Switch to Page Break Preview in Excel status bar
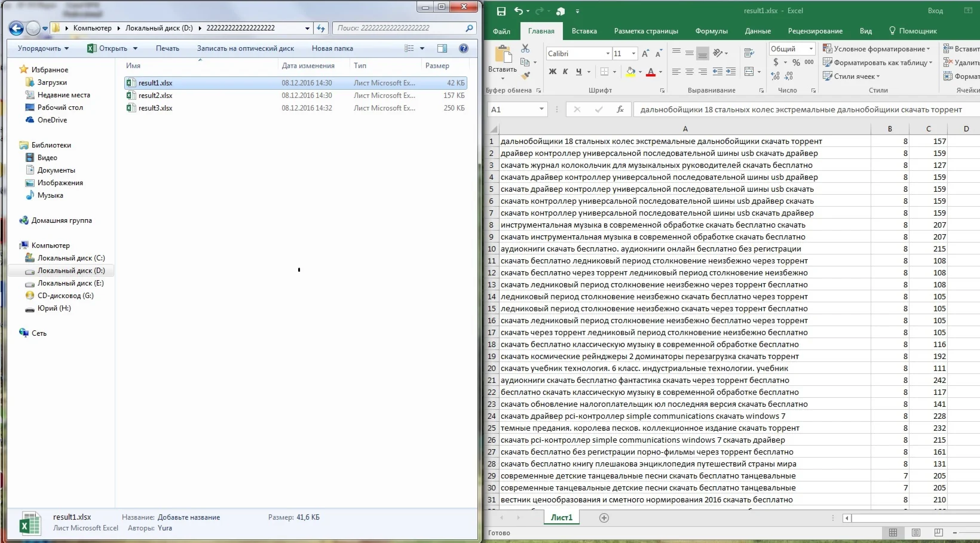 pos(939,532)
